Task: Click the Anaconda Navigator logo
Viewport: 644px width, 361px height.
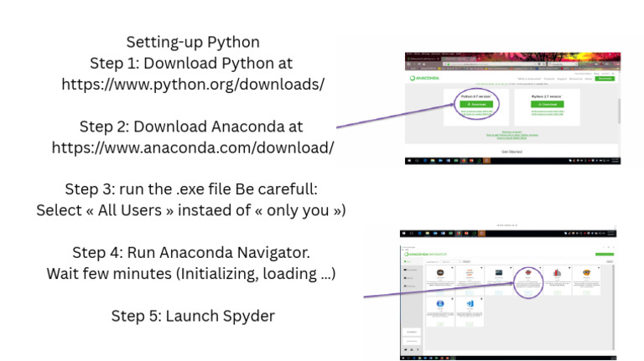Action: pyautogui.click(x=425, y=255)
